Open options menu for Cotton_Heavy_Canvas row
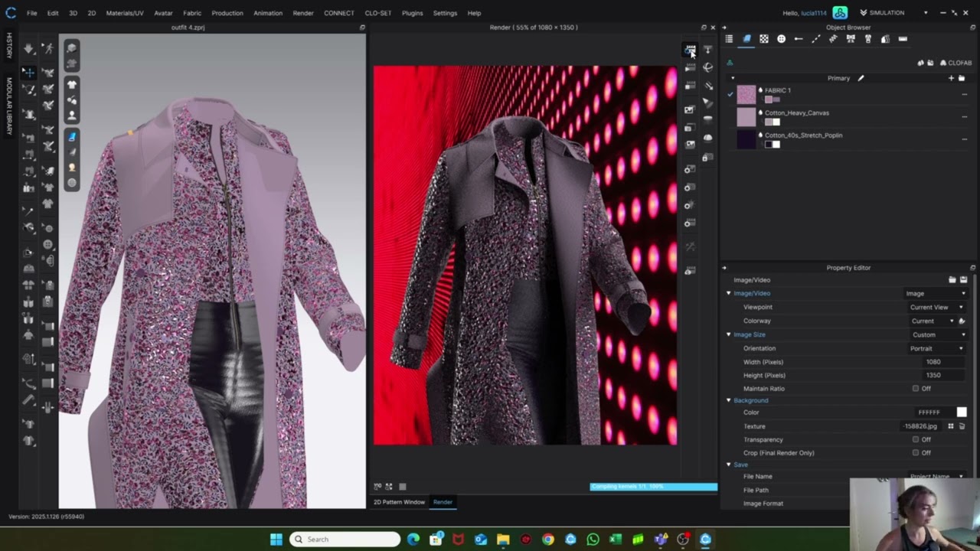 coord(964,117)
